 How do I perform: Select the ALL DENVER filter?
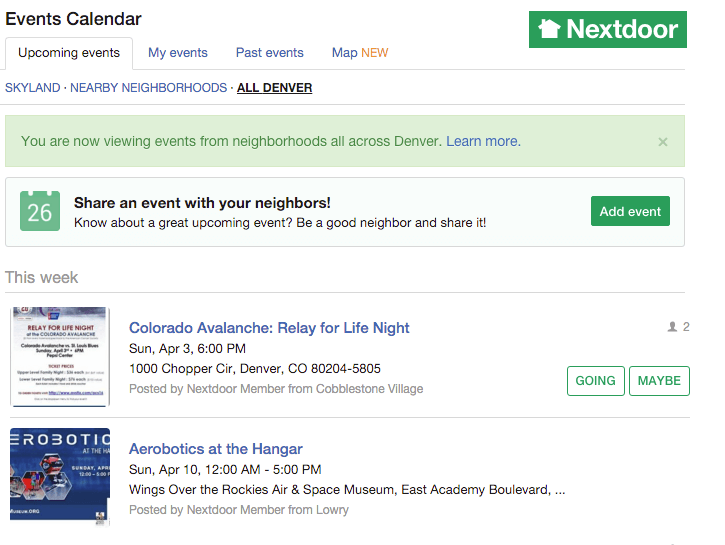275,88
